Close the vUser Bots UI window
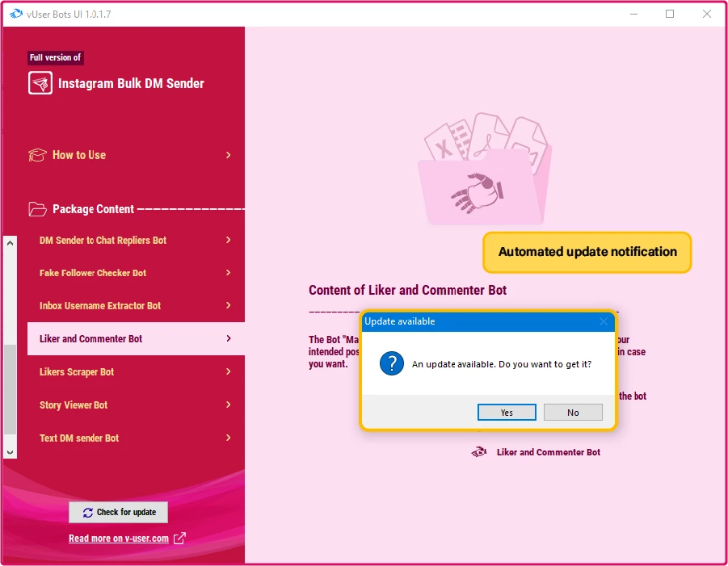 tap(707, 14)
